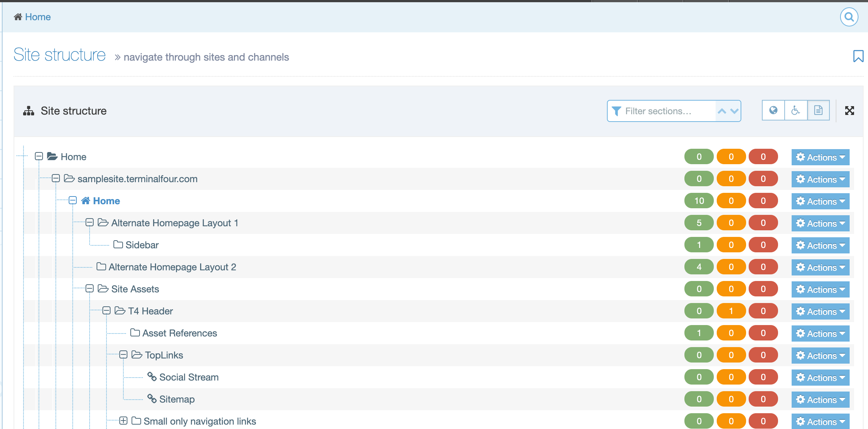Viewport: 868px width, 429px height.
Task: Click the bookmark icon beside page title
Action: 858,56
